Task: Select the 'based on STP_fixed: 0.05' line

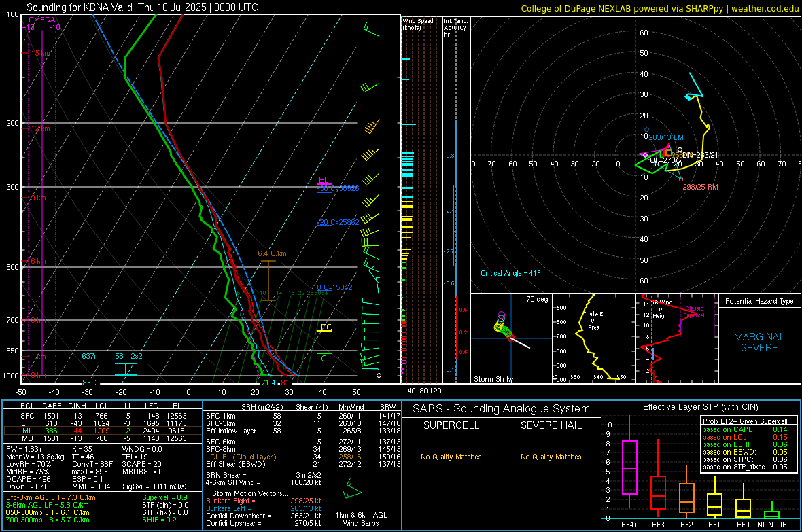Action: (745, 467)
